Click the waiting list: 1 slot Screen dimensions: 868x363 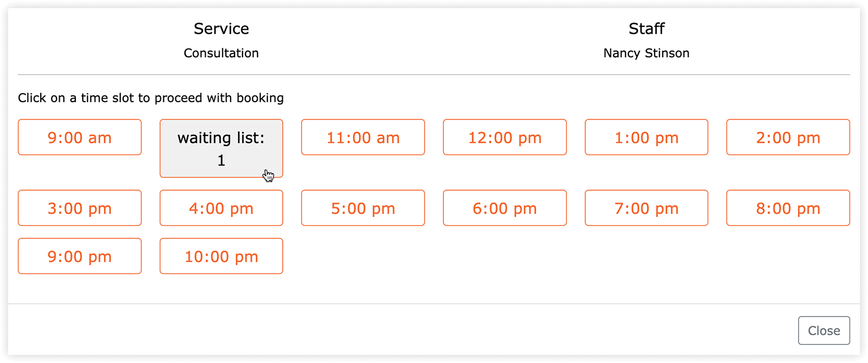tap(221, 149)
